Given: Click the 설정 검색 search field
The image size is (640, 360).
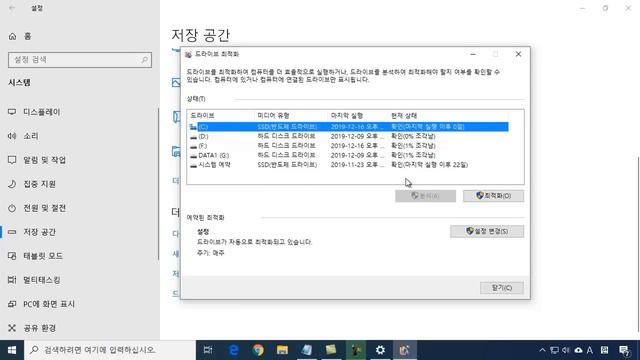Looking at the screenshot, I should 80,60.
